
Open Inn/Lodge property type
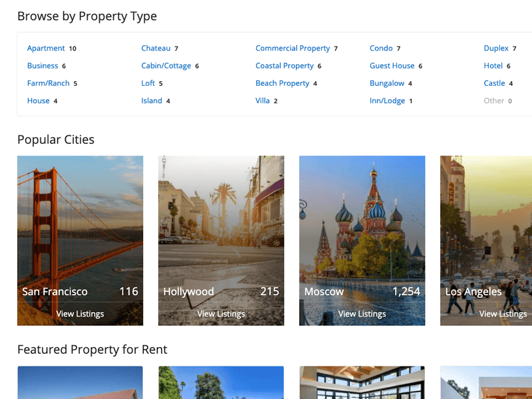tap(387, 101)
